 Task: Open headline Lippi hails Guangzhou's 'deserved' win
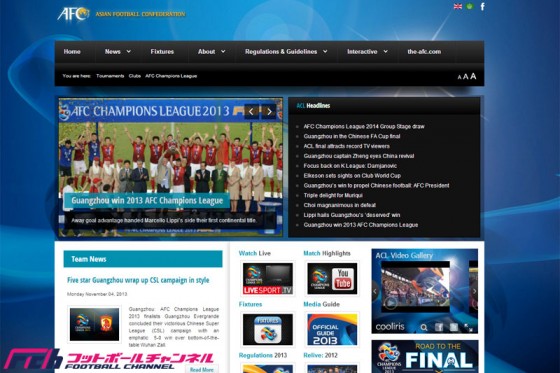352,215
